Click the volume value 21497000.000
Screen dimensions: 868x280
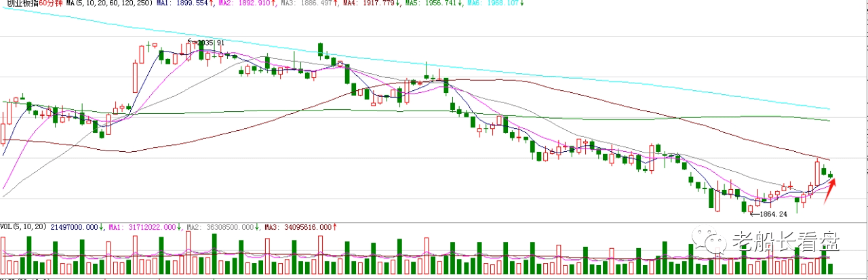pyautogui.click(x=75, y=226)
